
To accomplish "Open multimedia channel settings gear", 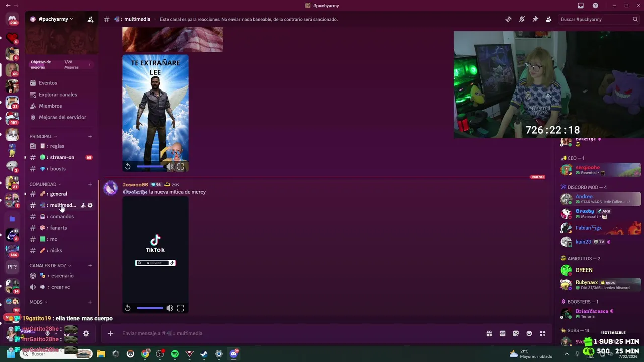I will coord(90,205).
